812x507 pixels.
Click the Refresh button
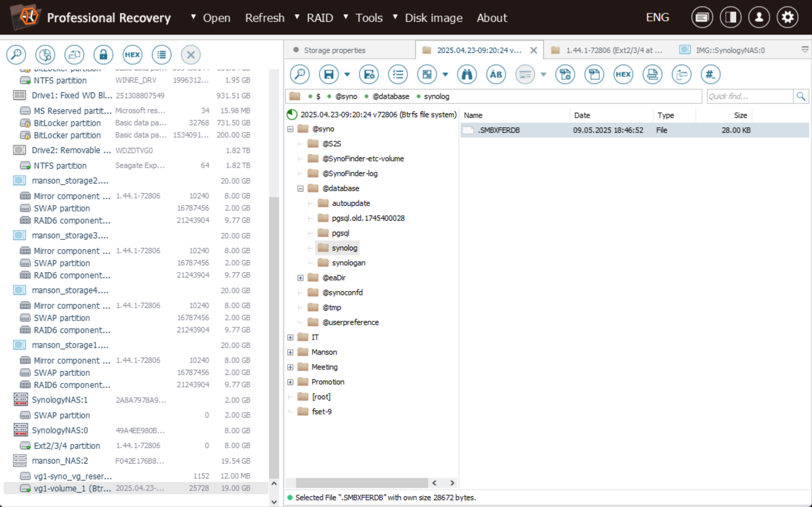(264, 18)
